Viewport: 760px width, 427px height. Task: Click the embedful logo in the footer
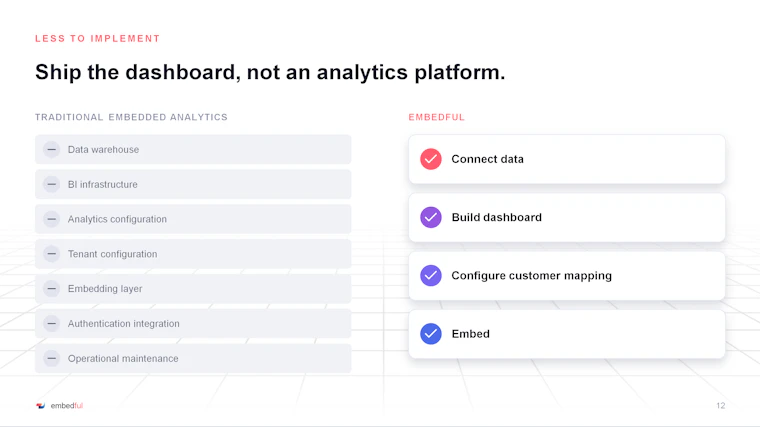pyautogui.click(x=60, y=406)
